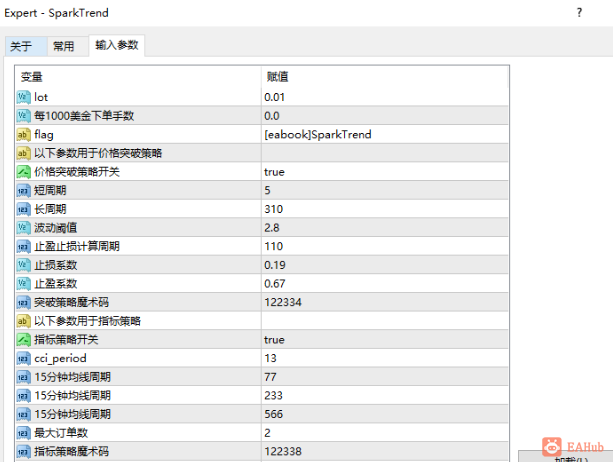Edit the lot value 0.01
Viewport: 613px width, 462px height.
[x=385, y=97]
